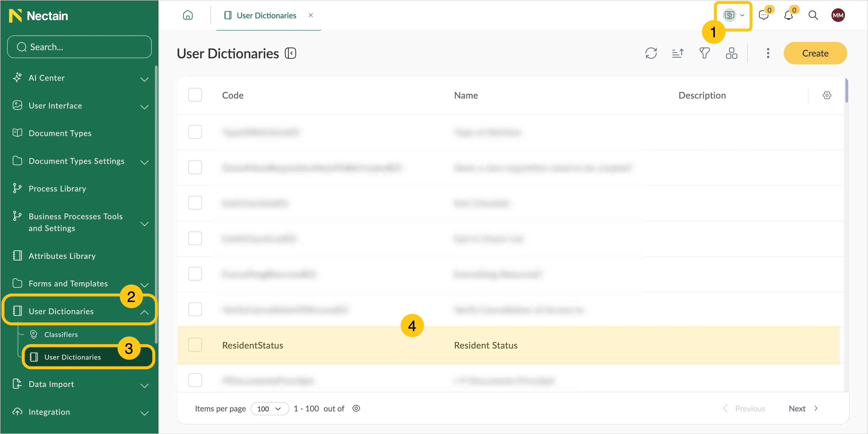Click the table vertical scrollbar
This screenshot has height=434, width=868.
846,90
